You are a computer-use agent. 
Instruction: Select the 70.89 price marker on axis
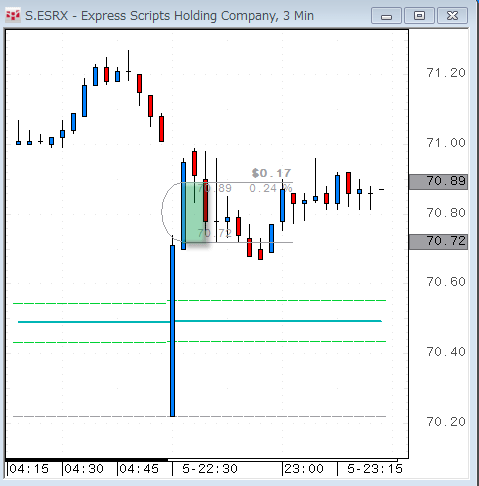[x=438, y=182]
